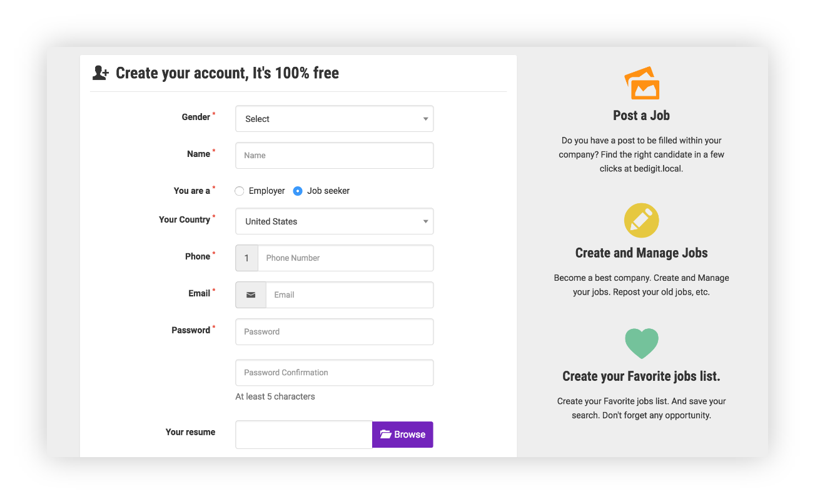Click the green heart Favorite jobs icon

pyautogui.click(x=641, y=343)
